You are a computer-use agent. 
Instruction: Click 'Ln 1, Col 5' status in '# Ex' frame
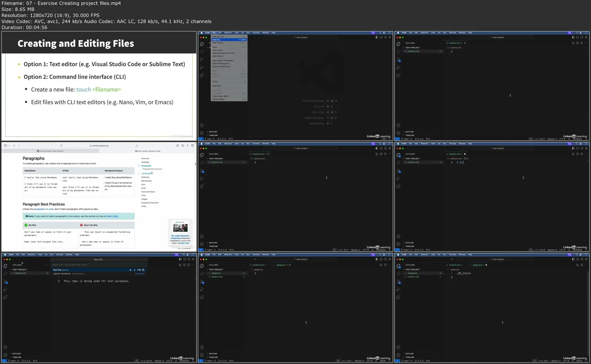pyautogui.click(x=540, y=250)
